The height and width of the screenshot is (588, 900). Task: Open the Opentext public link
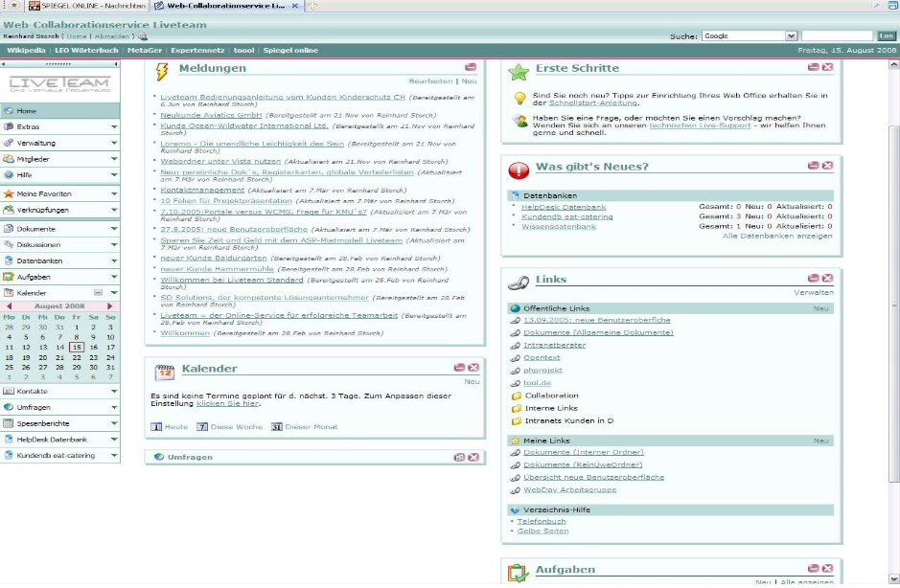542,358
